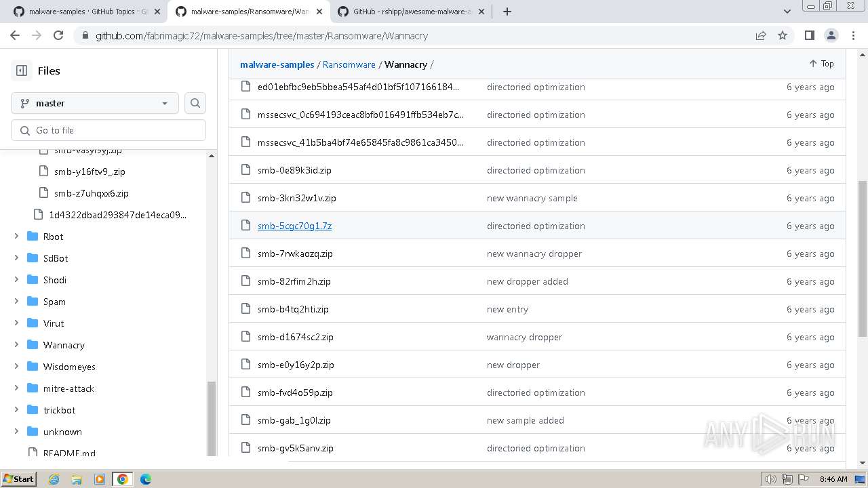Select Wannacry folder in file tree
This screenshot has height=488, width=868.
tap(64, 345)
